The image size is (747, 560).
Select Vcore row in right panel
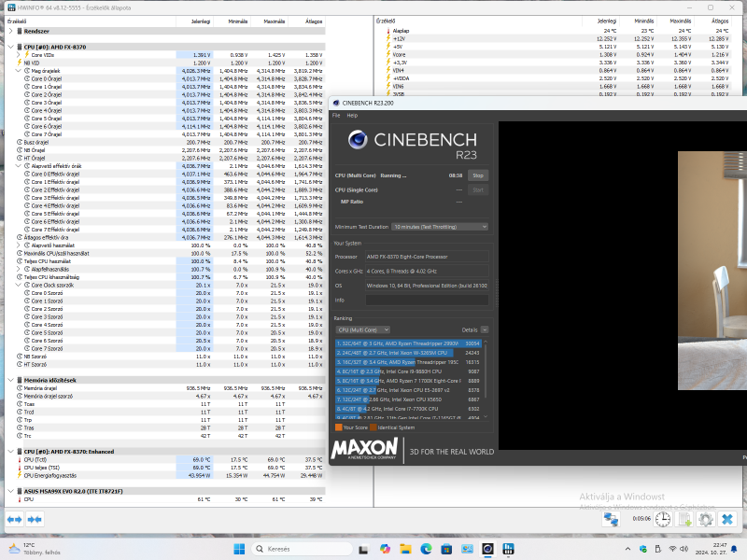click(x=558, y=55)
